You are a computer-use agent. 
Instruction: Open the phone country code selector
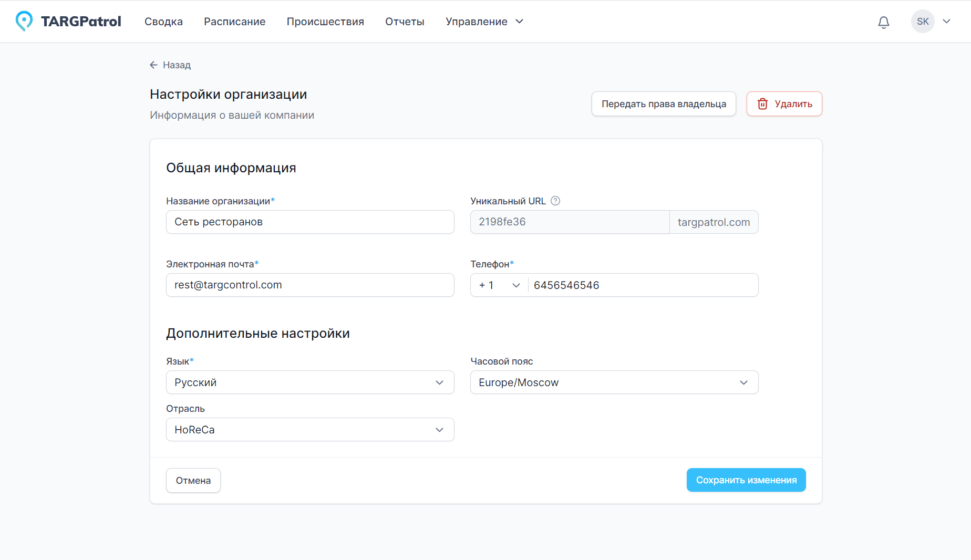(x=499, y=285)
